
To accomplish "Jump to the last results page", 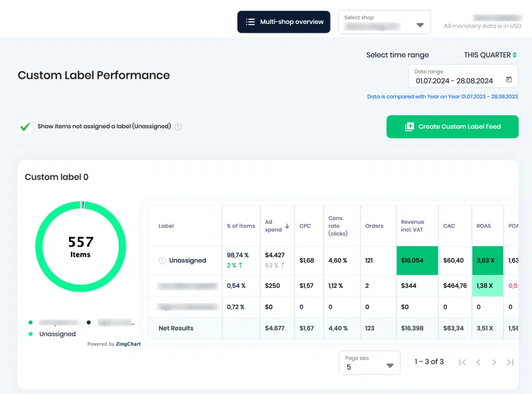I will point(510,362).
